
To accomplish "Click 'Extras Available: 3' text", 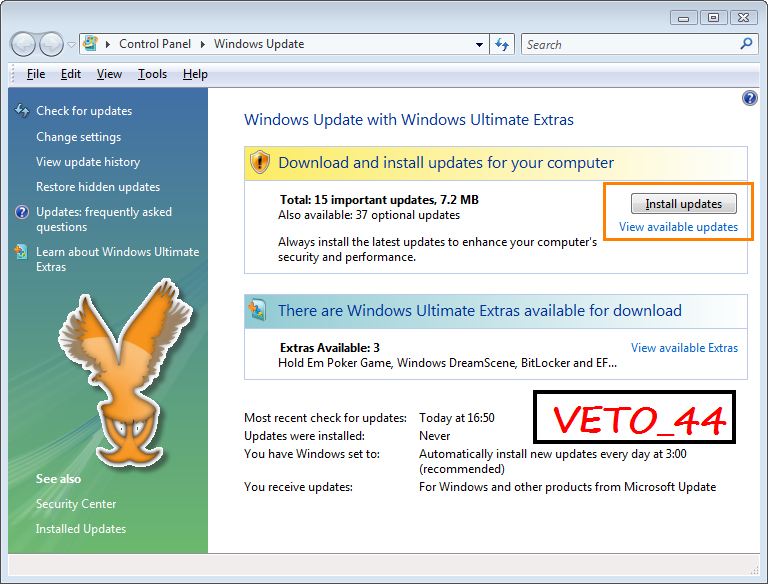I will [330, 348].
